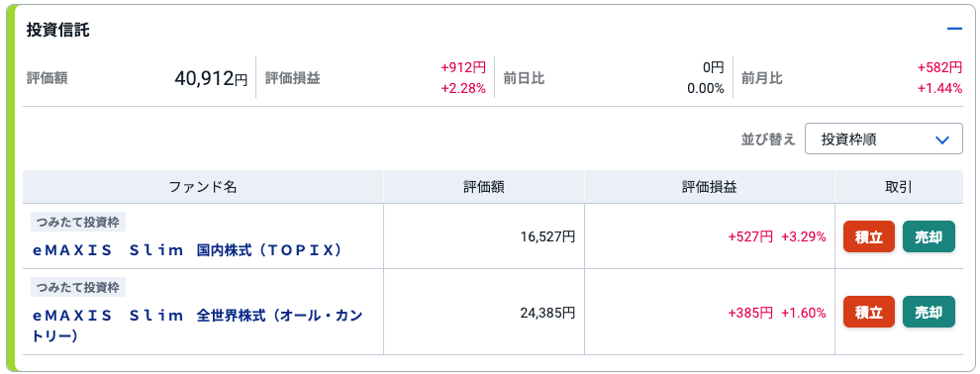This screenshot has height=374, width=980.
Task: Click つみたて投資枠 tag above TOPIX fund
Action: (x=78, y=222)
